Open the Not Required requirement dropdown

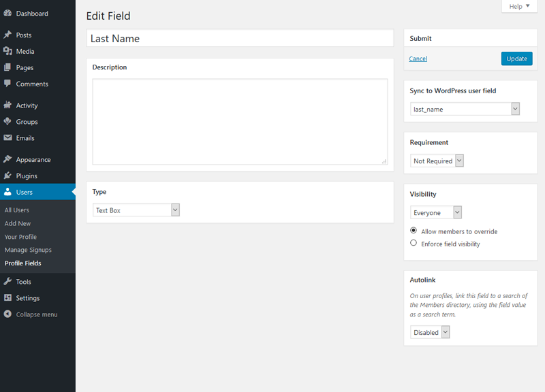[x=437, y=161]
